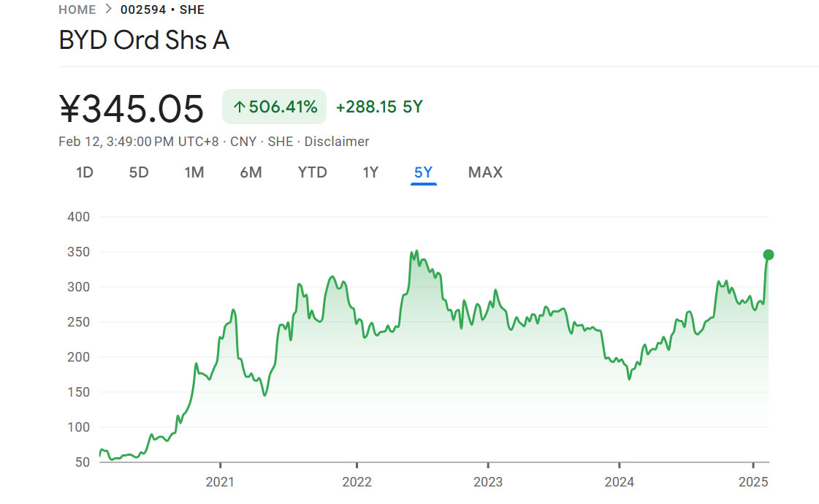Click the 2021 timeline tick label
The image size is (819, 504).
(220, 481)
